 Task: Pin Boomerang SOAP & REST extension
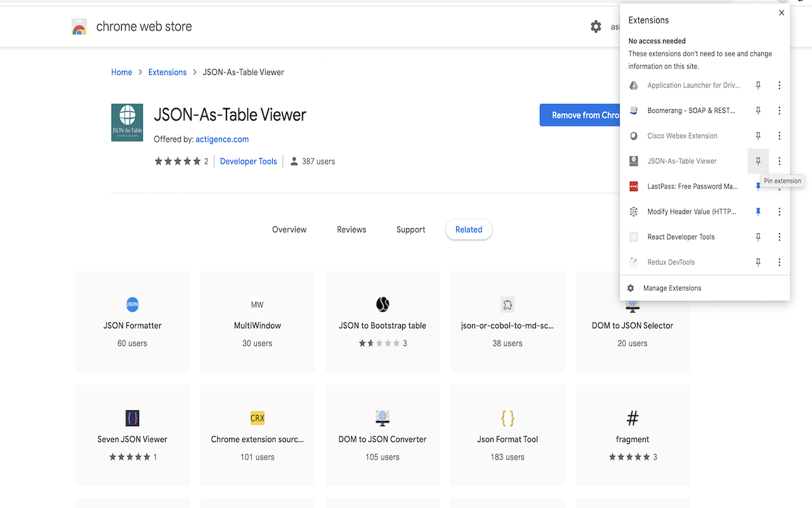tap(758, 110)
